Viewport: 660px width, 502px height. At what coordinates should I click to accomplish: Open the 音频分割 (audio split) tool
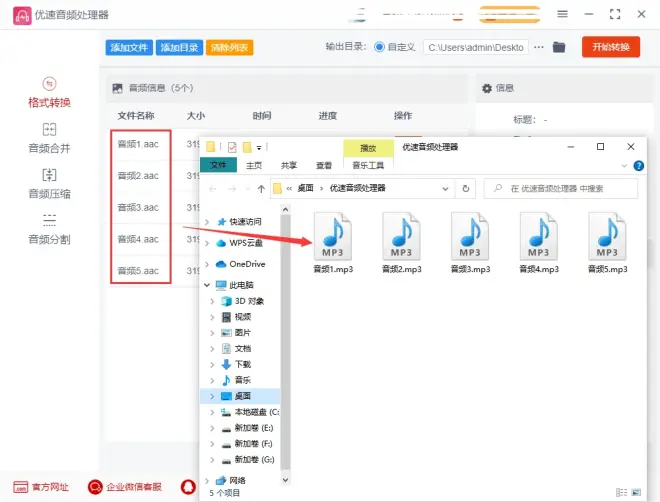pos(49,229)
